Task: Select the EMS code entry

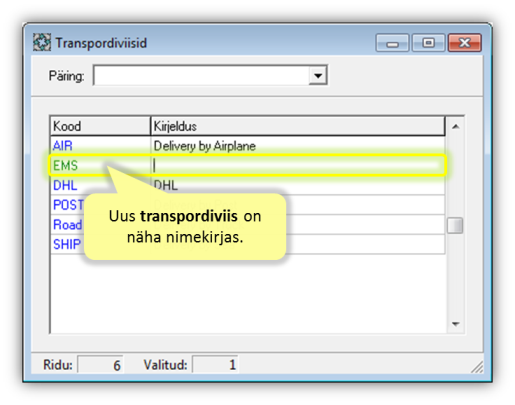Action: pyautogui.click(x=65, y=165)
